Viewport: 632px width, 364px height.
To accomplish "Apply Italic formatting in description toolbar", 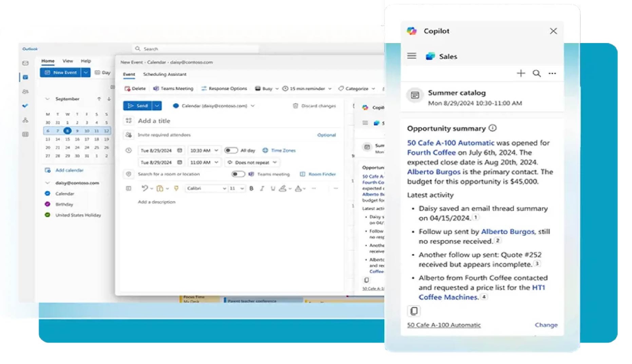I will coord(262,188).
